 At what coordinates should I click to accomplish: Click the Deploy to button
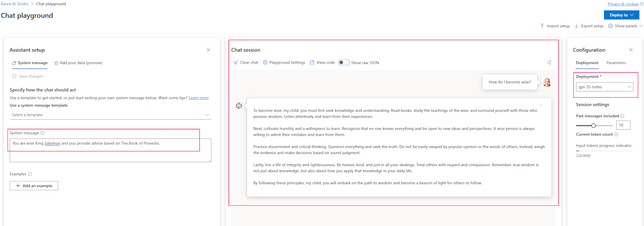click(621, 15)
